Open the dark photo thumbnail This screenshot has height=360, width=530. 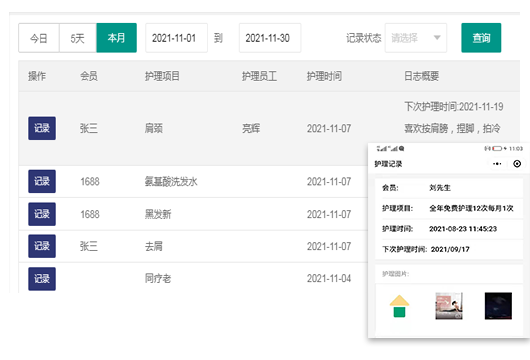[498, 306]
